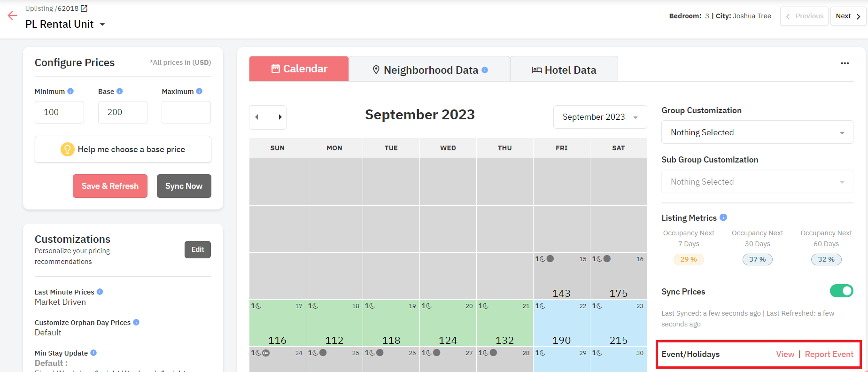This screenshot has width=868, height=372.
Task: Click the Minimum price info icon
Action: click(x=70, y=91)
